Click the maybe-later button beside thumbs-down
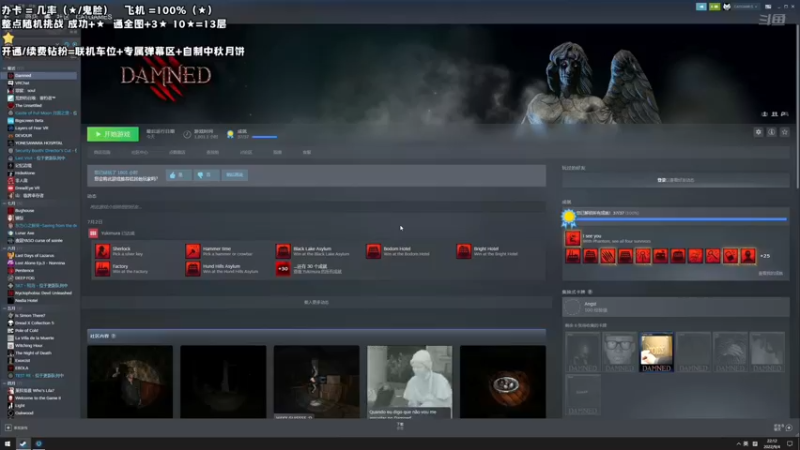The height and width of the screenshot is (450, 800). pos(235,175)
